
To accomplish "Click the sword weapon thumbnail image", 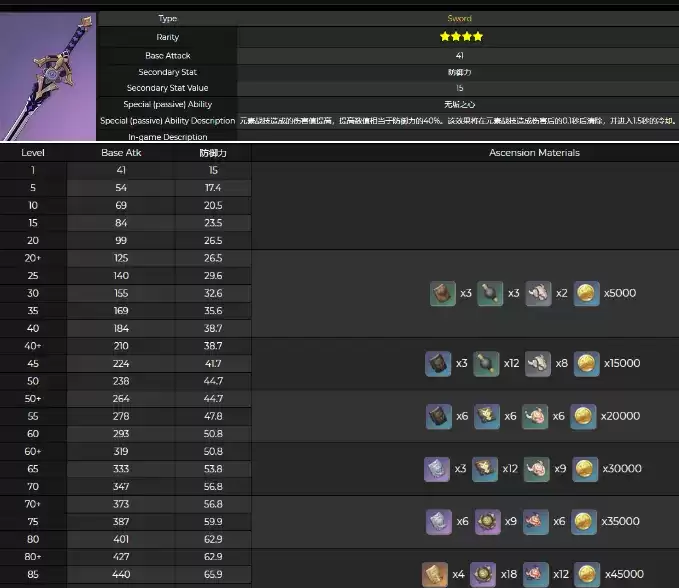I will tap(48, 76).
